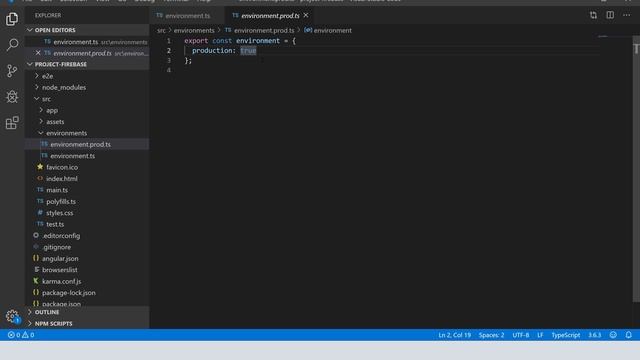This screenshot has height=360, width=640.
Task: Open the .gitignore file
Action: coord(87,247)
